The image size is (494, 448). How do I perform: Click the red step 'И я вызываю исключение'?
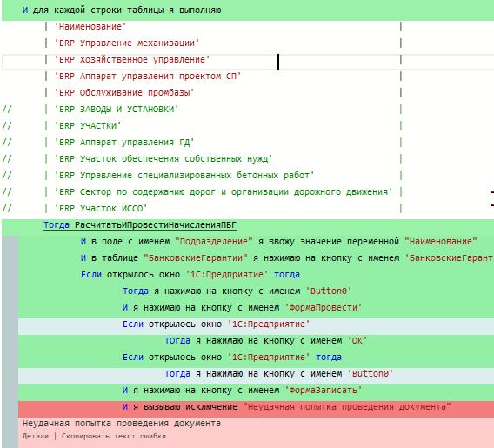pyautogui.click(x=287, y=407)
